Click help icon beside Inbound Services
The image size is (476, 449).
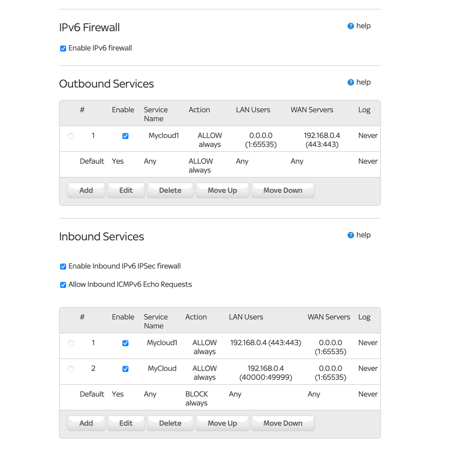pos(351,235)
